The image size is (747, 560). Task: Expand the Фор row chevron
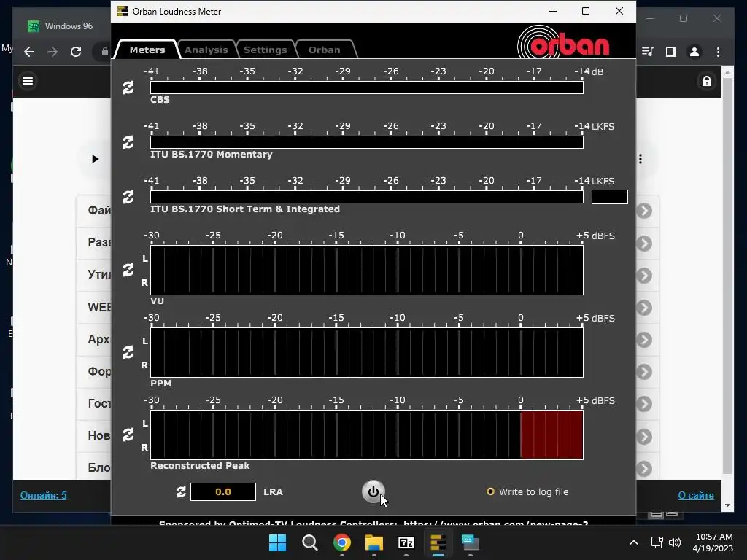click(644, 372)
